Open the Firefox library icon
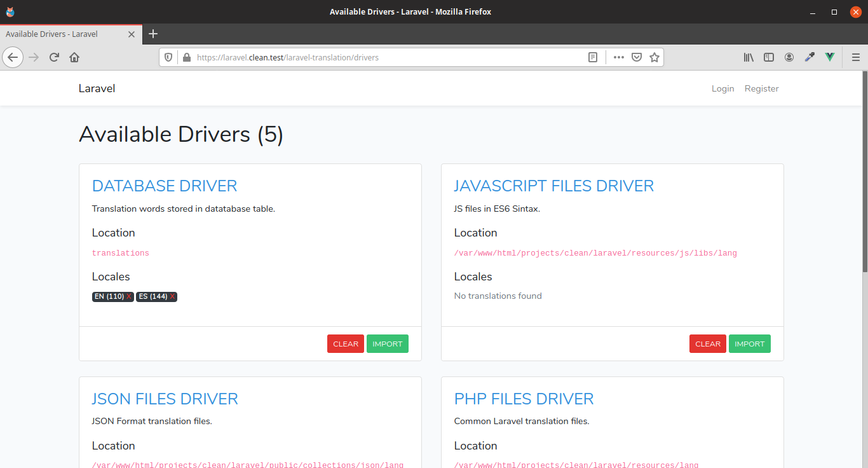The height and width of the screenshot is (468, 868). pyautogui.click(x=749, y=57)
